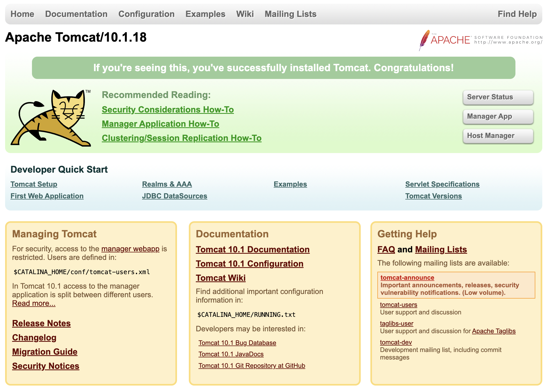
Task: Open the Manager App button
Action: pyautogui.click(x=498, y=117)
